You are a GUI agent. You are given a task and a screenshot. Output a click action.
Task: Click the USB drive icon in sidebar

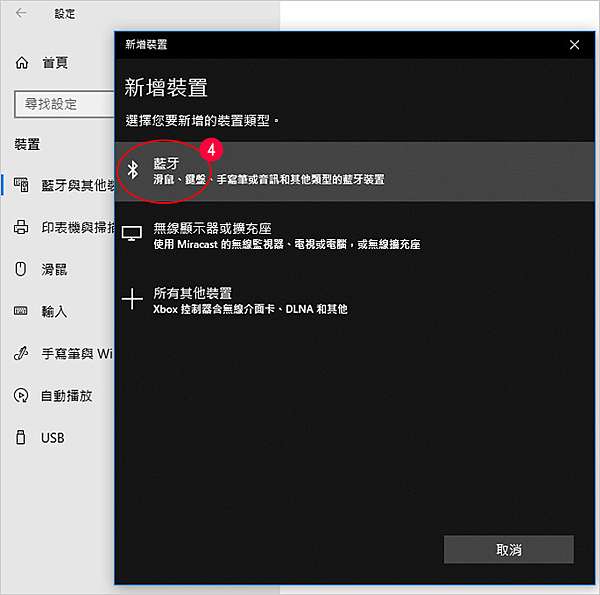coord(21,437)
